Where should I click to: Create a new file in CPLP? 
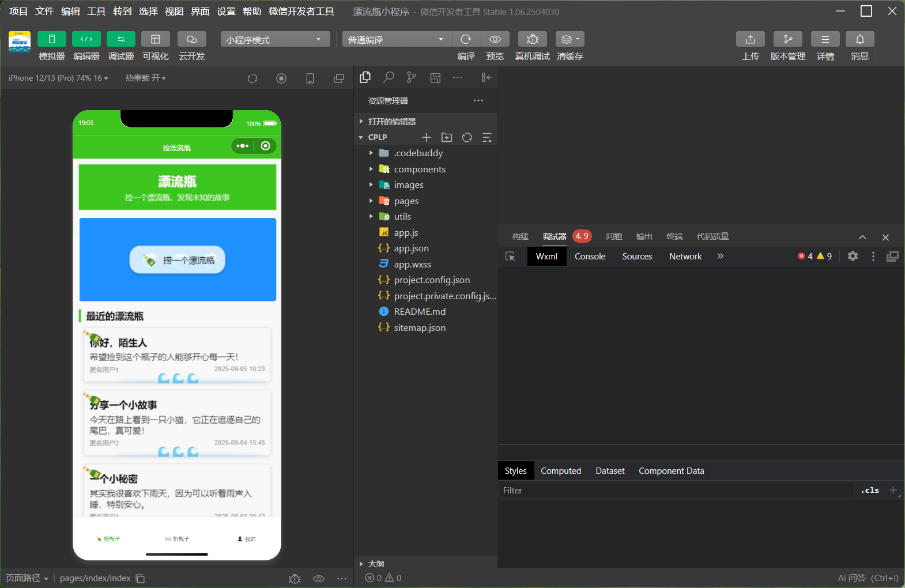coord(427,137)
